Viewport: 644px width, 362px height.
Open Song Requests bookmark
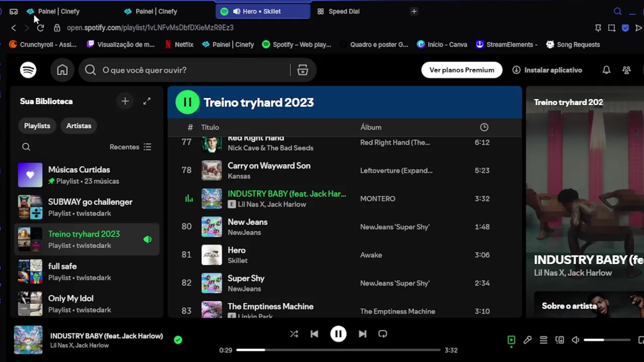click(573, 44)
